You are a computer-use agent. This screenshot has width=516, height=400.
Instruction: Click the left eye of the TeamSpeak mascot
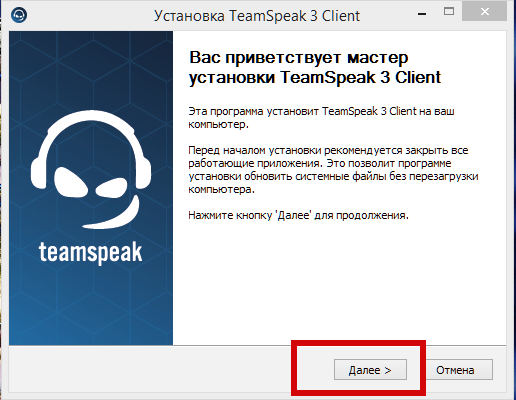70,183
